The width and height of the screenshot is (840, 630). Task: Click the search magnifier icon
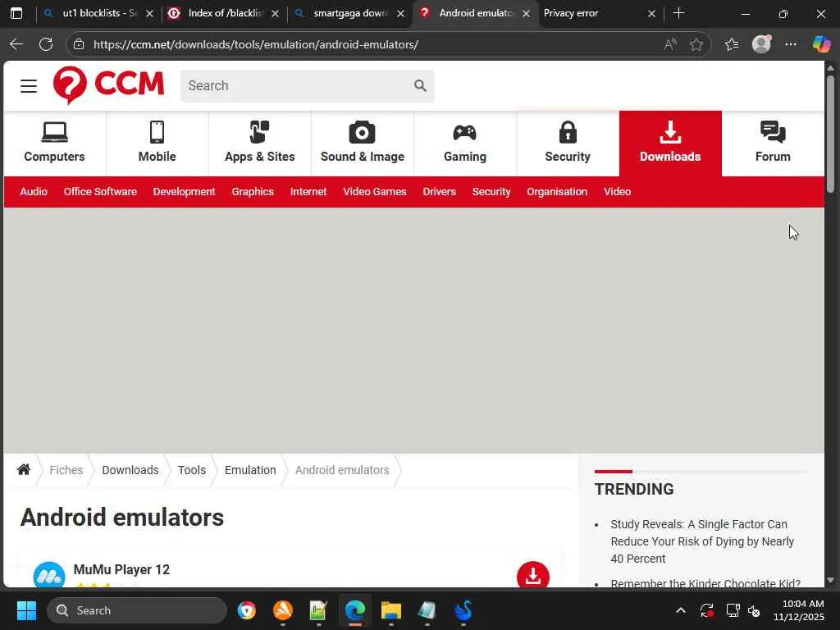click(x=420, y=85)
